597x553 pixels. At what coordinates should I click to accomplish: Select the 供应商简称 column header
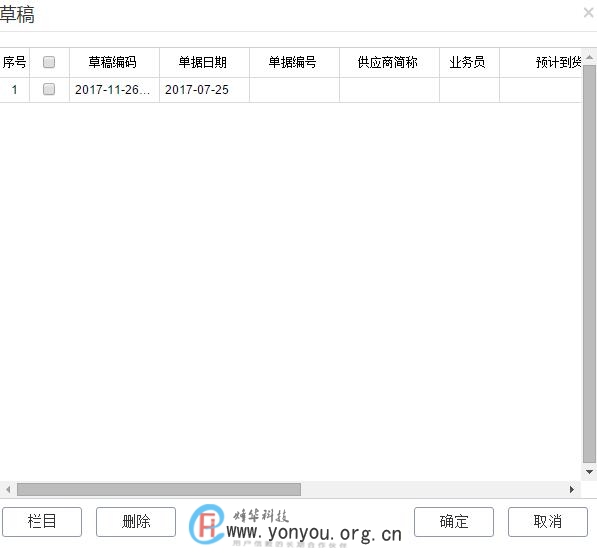pos(389,62)
